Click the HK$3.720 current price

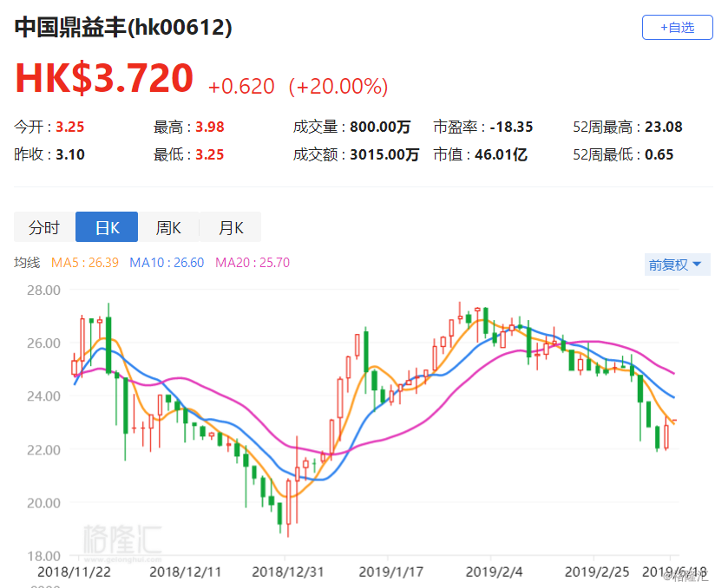(x=104, y=78)
